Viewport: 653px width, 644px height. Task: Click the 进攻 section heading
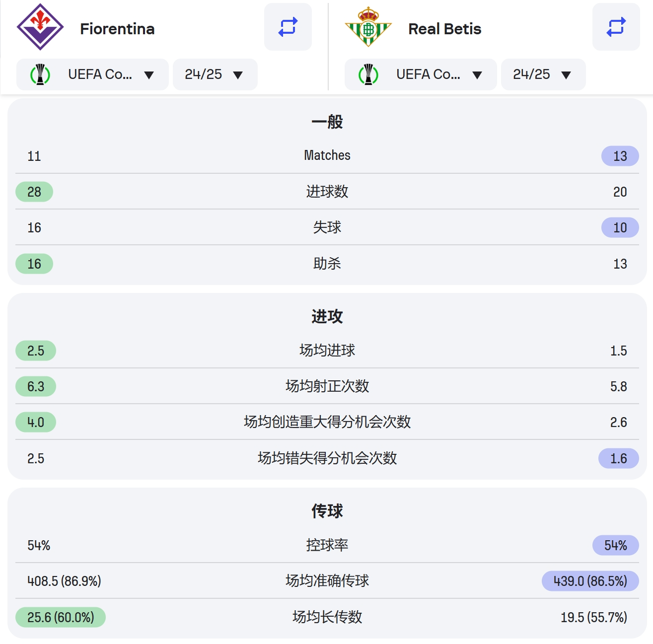click(327, 316)
